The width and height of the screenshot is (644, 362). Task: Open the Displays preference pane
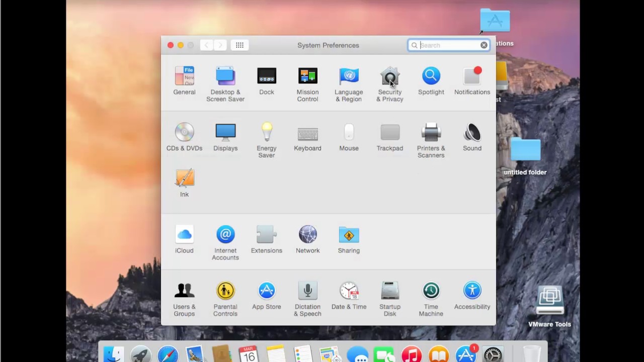[225, 137]
